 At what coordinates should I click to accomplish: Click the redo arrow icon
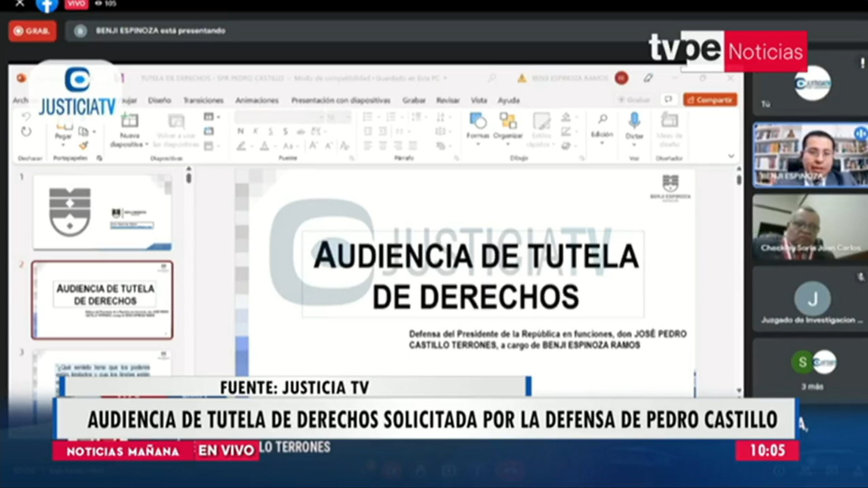coord(26,132)
